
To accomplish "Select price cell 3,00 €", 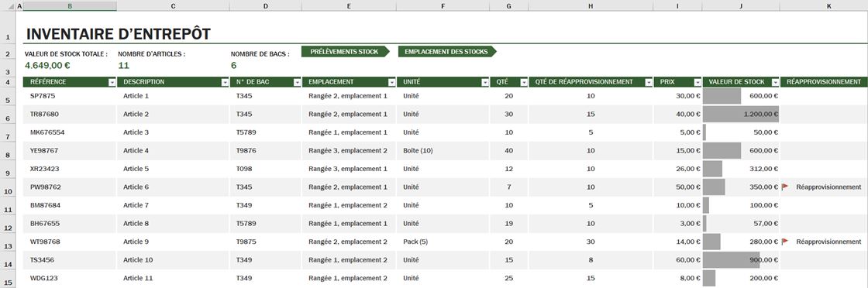I will [677, 223].
